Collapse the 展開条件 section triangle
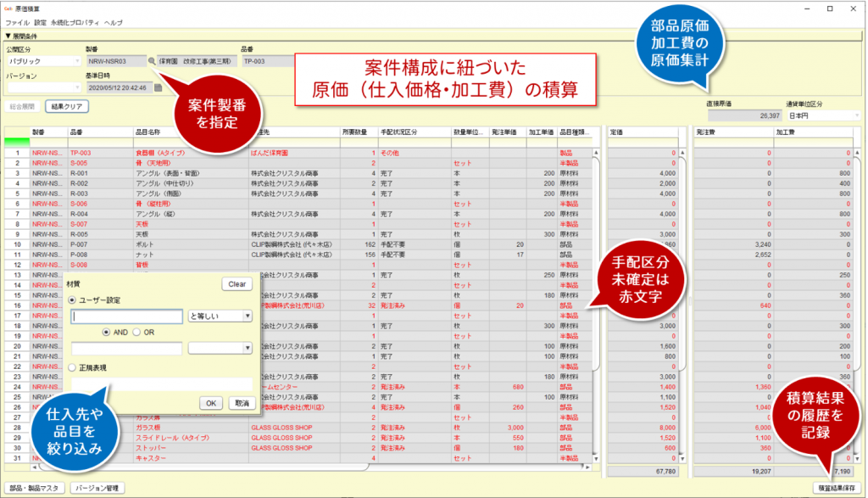 click(8, 36)
